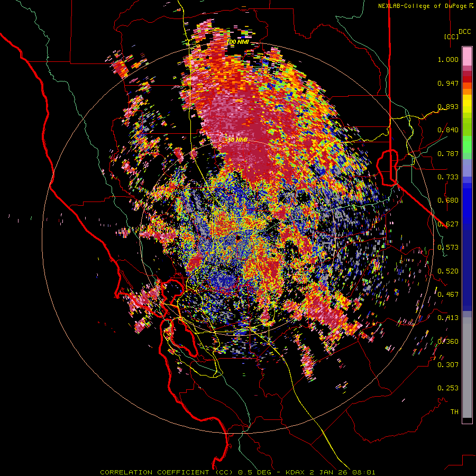Select the 0.840 legend value
This screenshot has height=476, width=476.
(x=448, y=130)
